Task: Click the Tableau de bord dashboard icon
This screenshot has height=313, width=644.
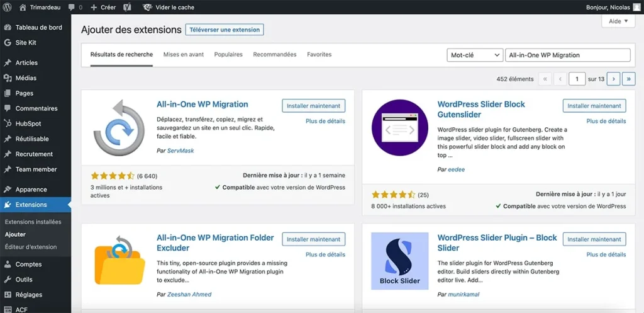Action: [x=8, y=28]
